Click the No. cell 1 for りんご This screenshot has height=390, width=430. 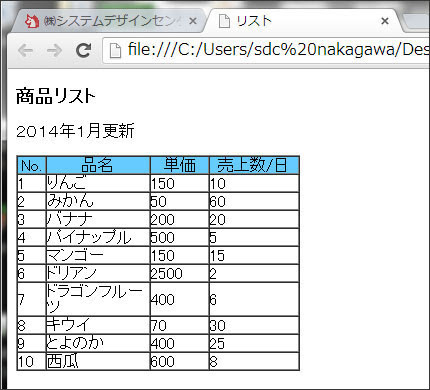[x=32, y=183]
